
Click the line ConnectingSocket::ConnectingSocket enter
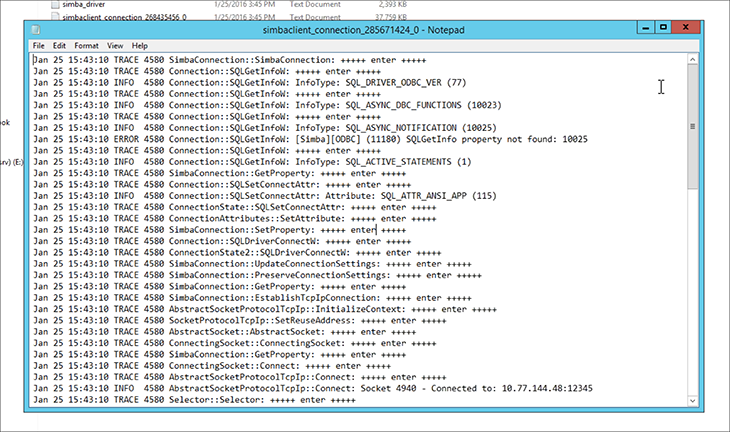click(x=235, y=343)
